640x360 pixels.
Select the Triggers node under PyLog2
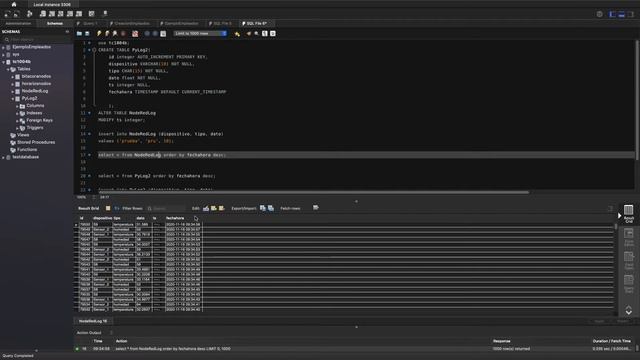[x=35, y=128]
